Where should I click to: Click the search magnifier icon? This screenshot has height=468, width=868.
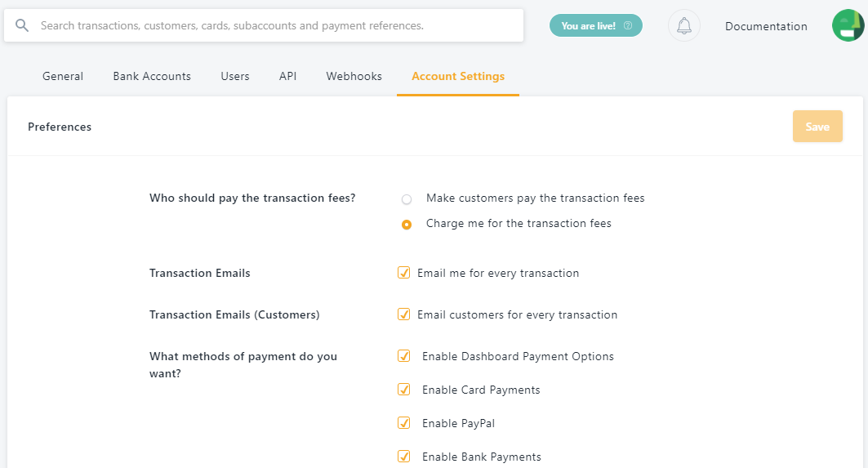pyautogui.click(x=22, y=25)
